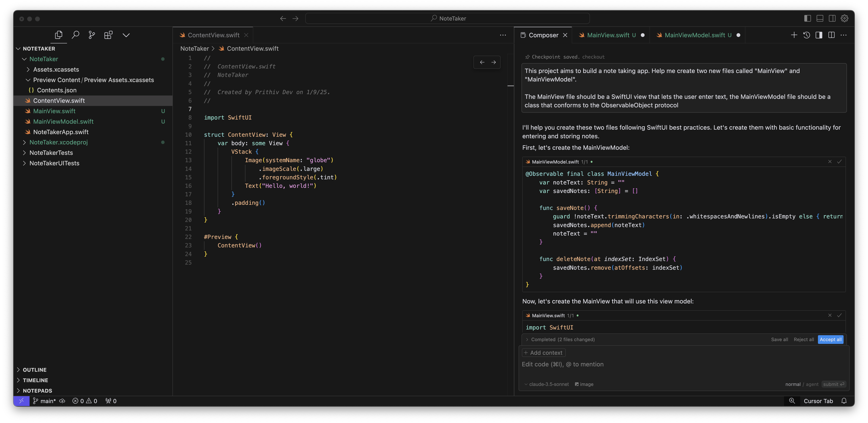The image size is (868, 423).
Task: Click the Add context field in Composer
Action: (543, 353)
